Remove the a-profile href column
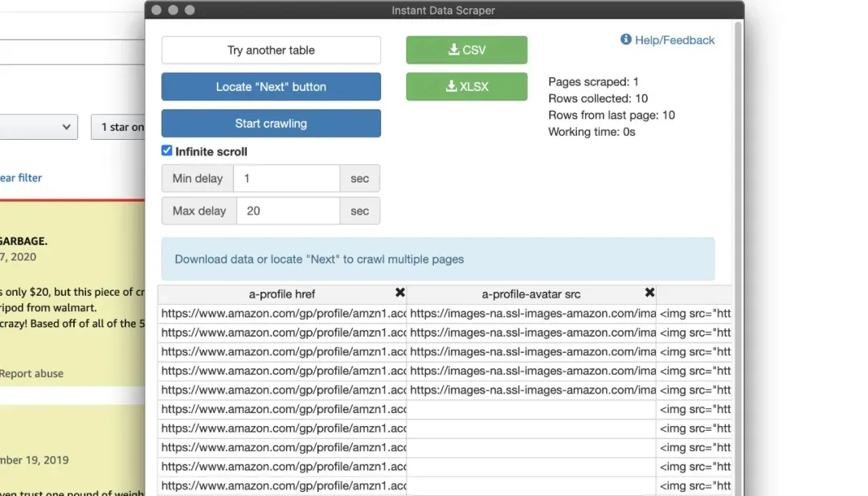This screenshot has height=496, width=868. pyautogui.click(x=399, y=293)
